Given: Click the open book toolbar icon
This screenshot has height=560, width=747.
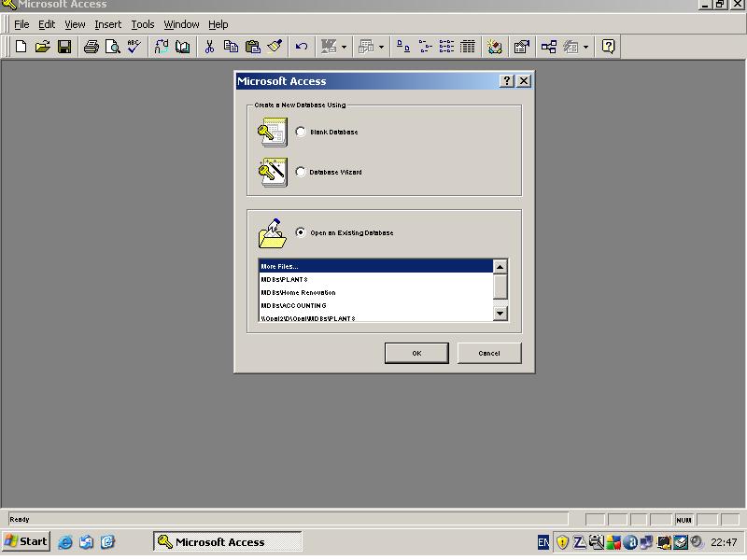Looking at the screenshot, I should coord(182,47).
